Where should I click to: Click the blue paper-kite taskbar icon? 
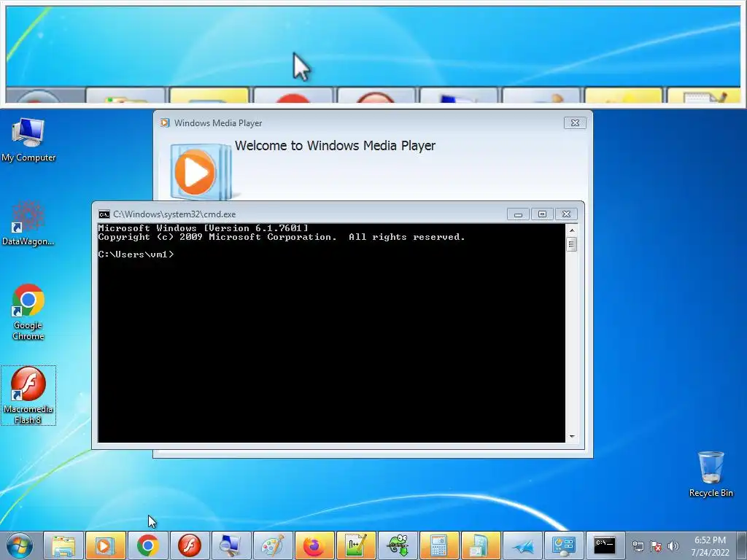(522, 545)
